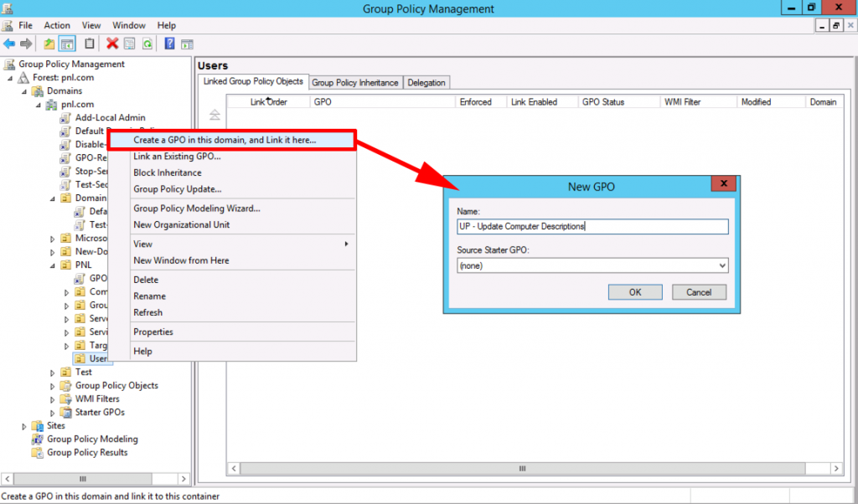The height and width of the screenshot is (504, 858).
Task: Click the Forward navigation arrow icon
Action: coord(26,43)
